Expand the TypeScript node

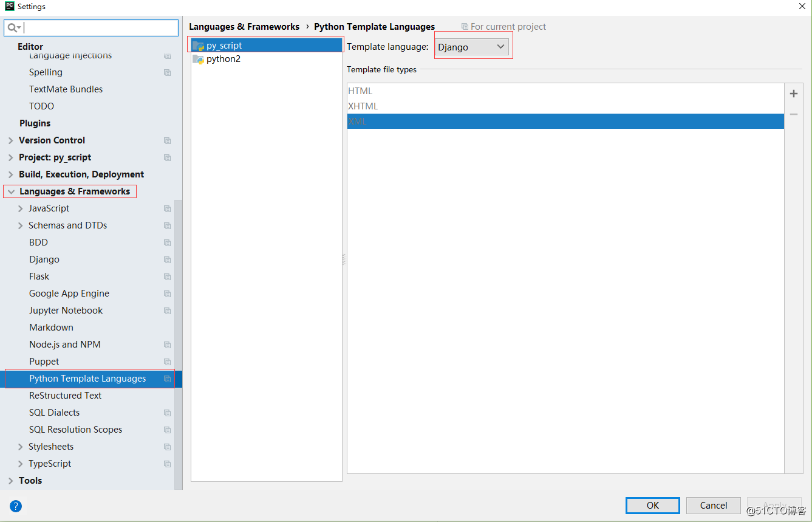(21, 464)
